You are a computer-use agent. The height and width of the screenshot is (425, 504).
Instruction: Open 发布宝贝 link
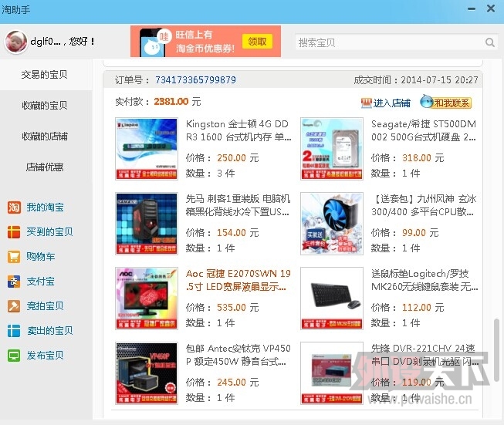[45, 356]
